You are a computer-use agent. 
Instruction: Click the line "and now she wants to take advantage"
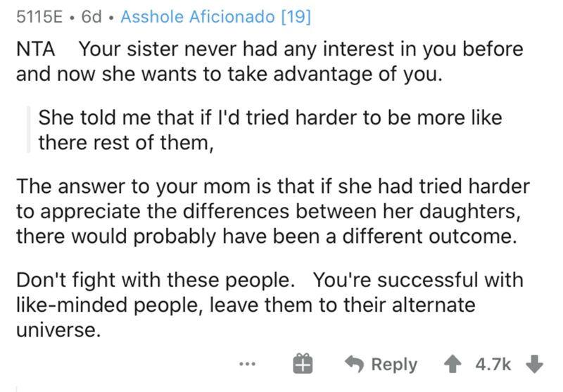point(229,75)
